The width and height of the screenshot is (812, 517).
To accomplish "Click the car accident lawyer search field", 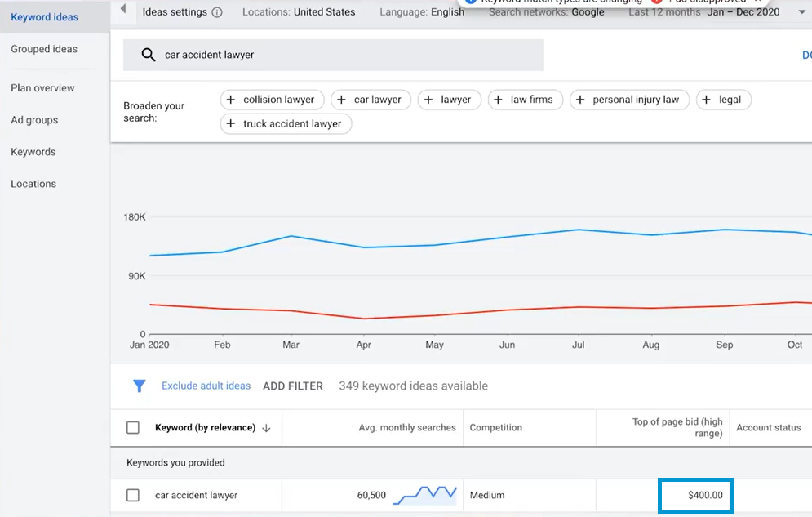I will (343, 55).
